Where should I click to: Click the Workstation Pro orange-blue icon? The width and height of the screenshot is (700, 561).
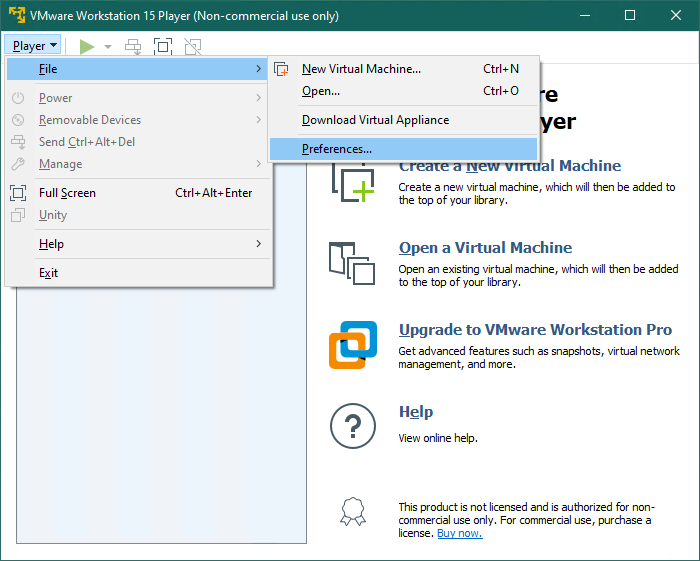tap(353, 345)
